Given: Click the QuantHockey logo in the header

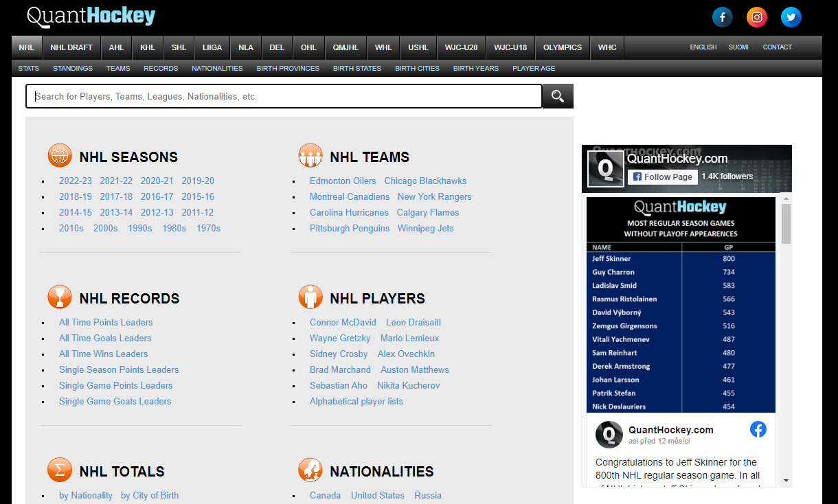Looking at the screenshot, I should click(91, 16).
